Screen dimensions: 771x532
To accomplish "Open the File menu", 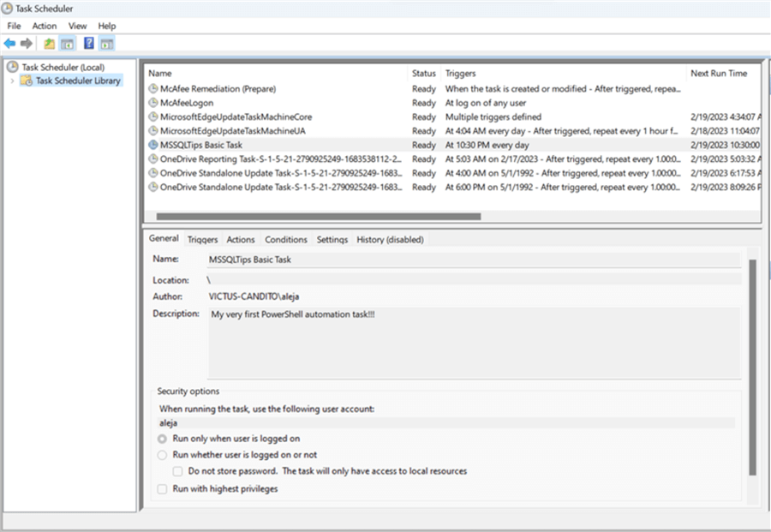I will coord(14,26).
